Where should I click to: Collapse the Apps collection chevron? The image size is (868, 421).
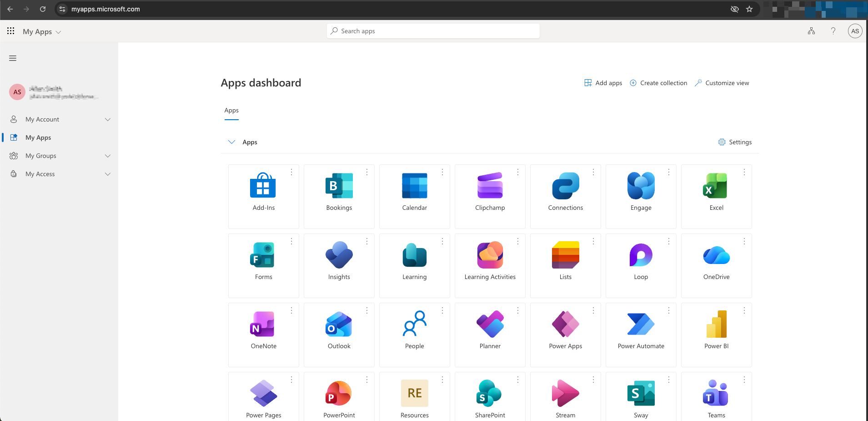coord(231,142)
